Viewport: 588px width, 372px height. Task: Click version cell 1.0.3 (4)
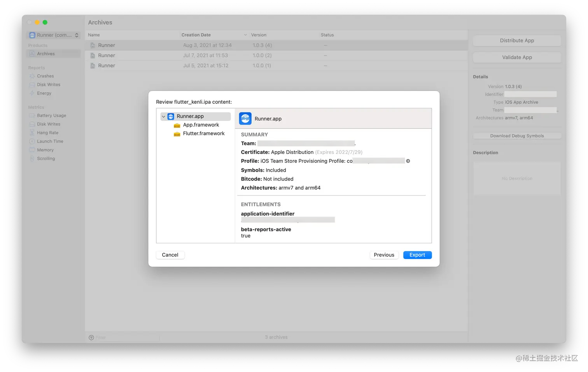click(x=262, y=45)
